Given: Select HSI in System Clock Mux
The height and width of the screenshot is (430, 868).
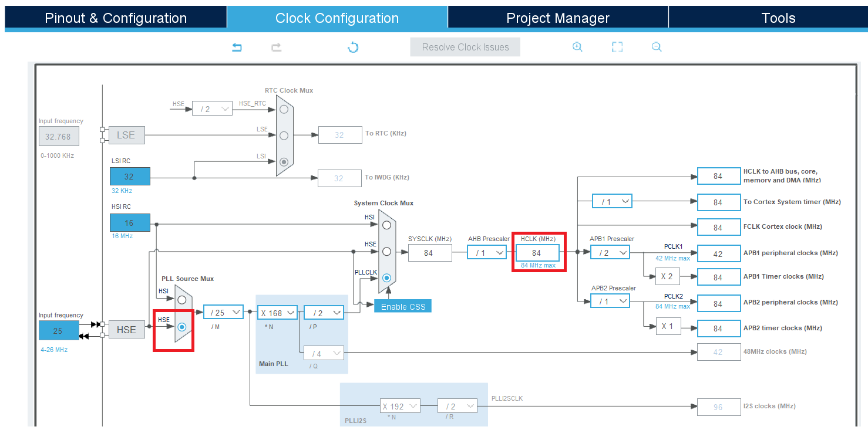Looking at the screenshot, I should click(x=386, y=225).
